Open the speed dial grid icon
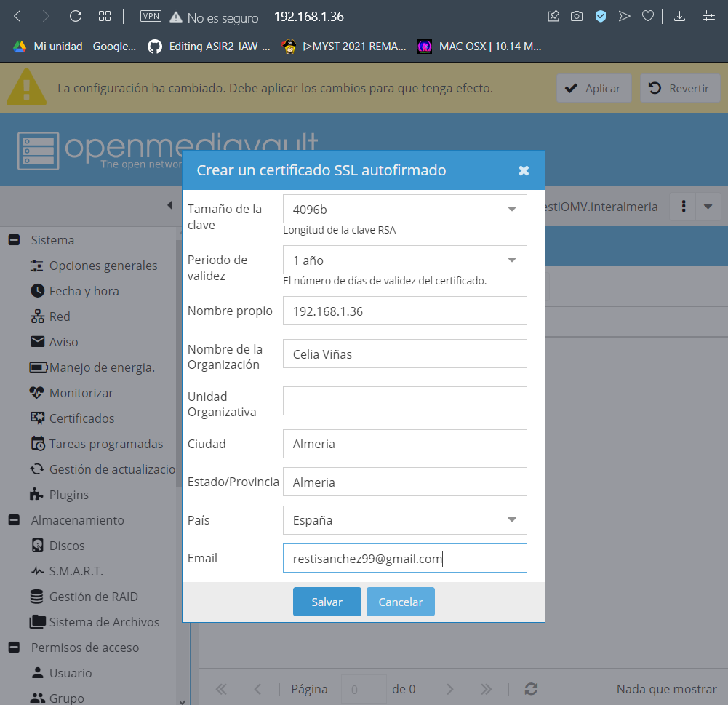The image size is (728, 705). tap(105, 17)
